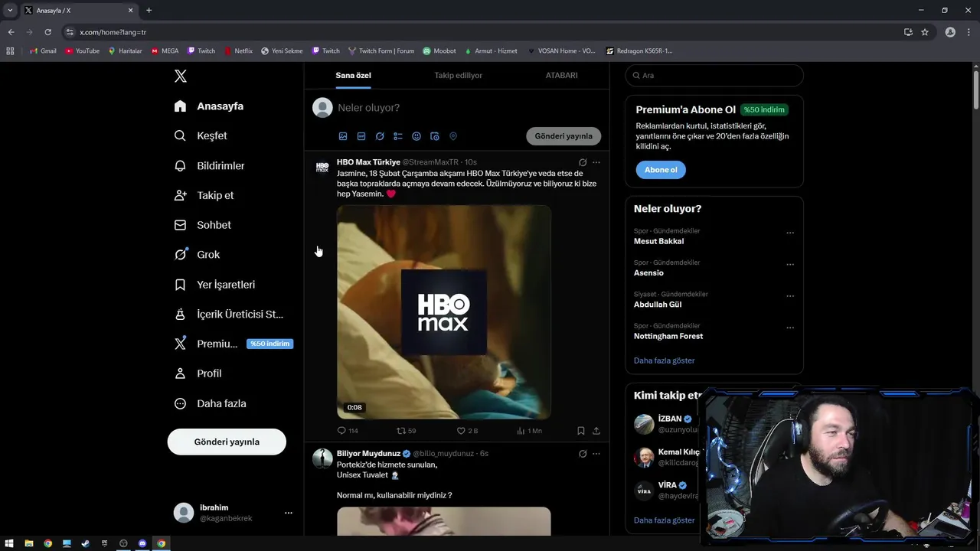This screenshot has height=551, width=980.
Task: Repost the HBO Max Türkiye post
Action: (407, 431)
